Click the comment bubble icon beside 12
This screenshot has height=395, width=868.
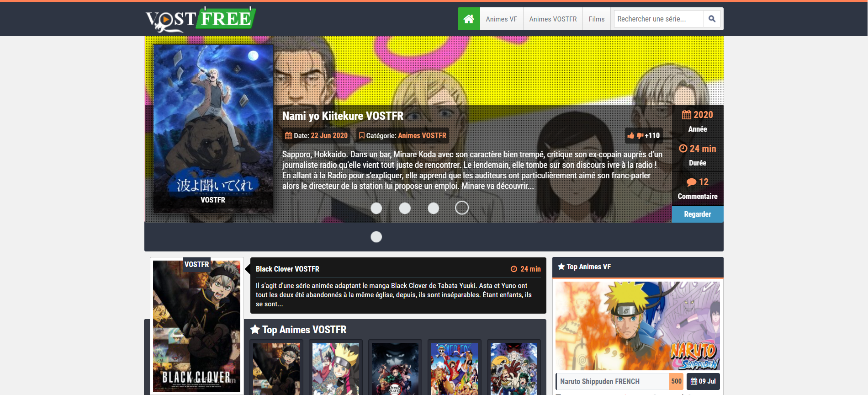691,182
